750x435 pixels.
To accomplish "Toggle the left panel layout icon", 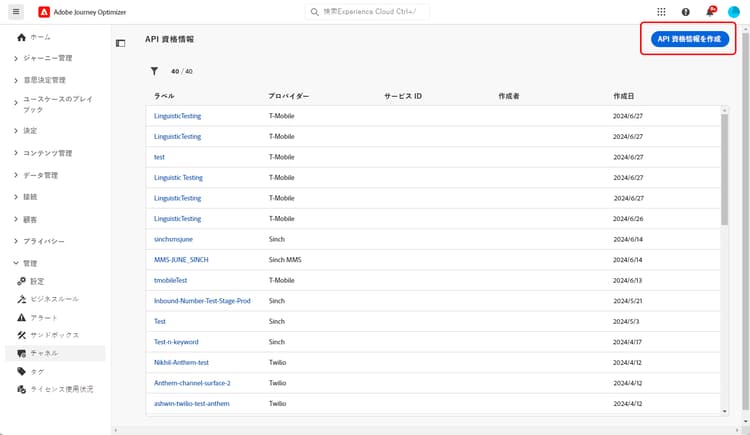I will coord(121,44).
